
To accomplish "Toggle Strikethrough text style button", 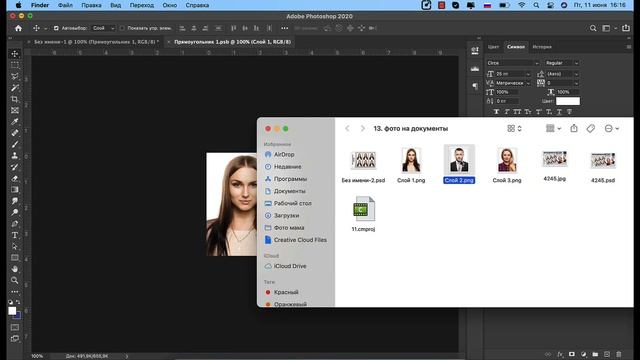I will point(569,111).
